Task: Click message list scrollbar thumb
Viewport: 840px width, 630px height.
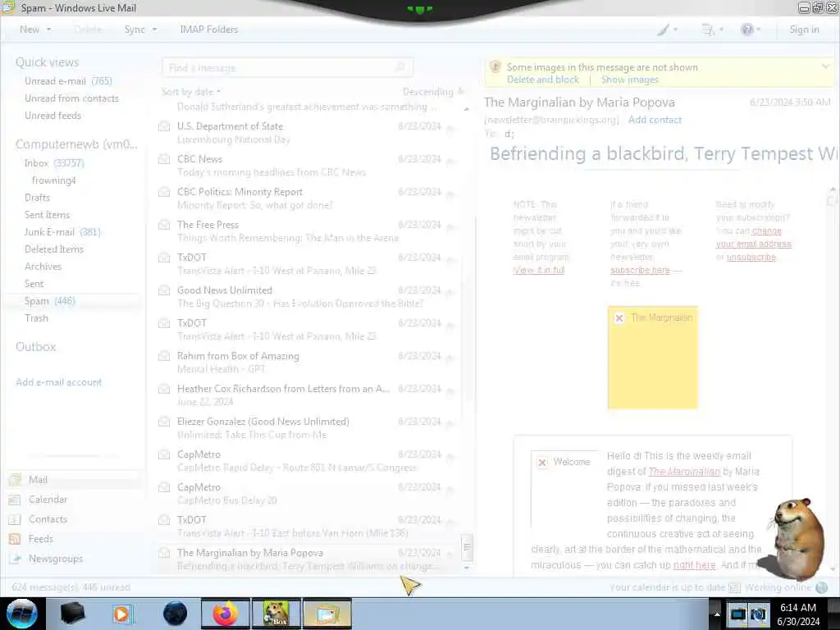Action: coord(467,546)
